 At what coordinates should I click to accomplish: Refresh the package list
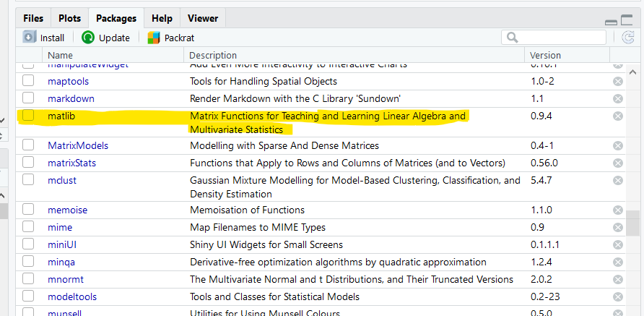628,38
